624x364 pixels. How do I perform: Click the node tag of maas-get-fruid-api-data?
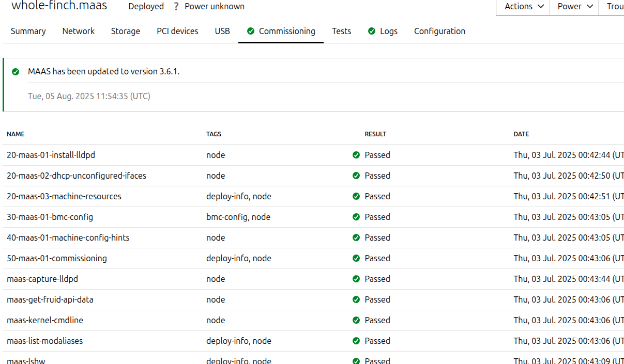[x=216, y=299]
